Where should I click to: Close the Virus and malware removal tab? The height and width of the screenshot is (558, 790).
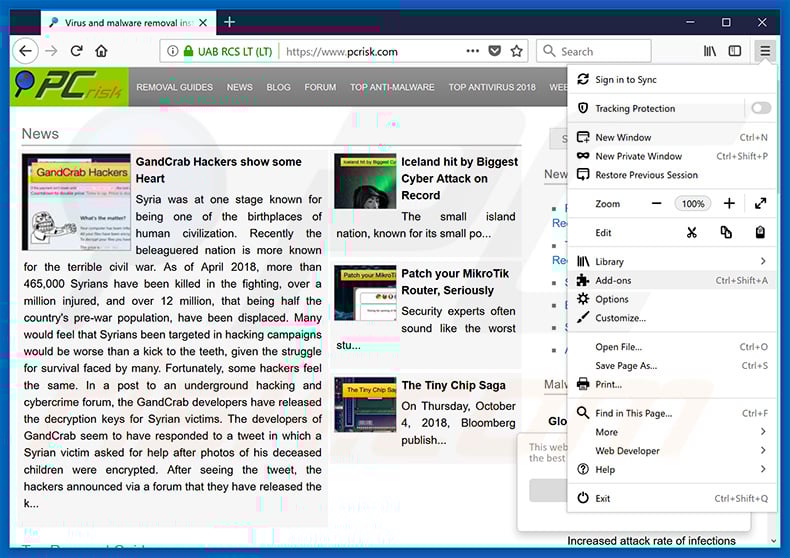pos(203,23)
